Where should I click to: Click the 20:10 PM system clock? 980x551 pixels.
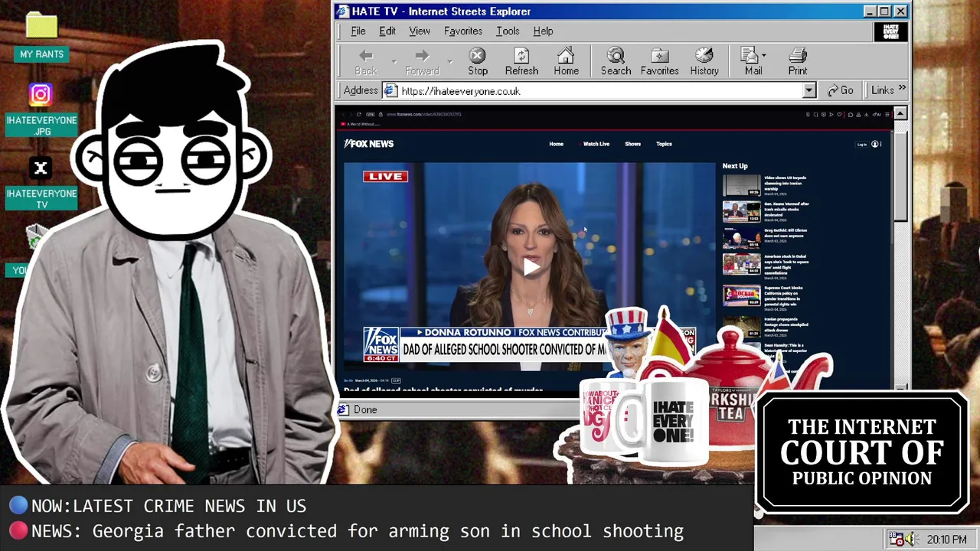(x=946, y=540)
